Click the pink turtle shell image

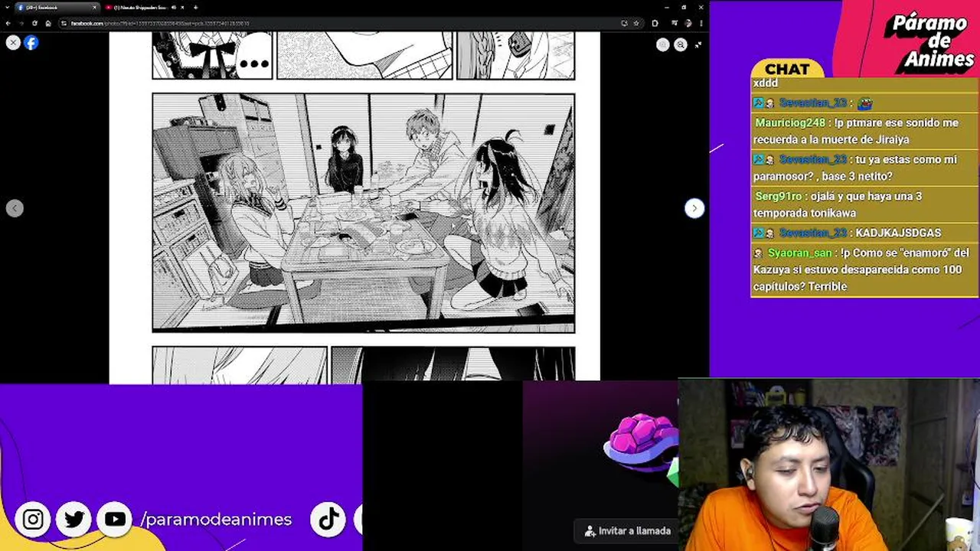(x=642, y=442)
